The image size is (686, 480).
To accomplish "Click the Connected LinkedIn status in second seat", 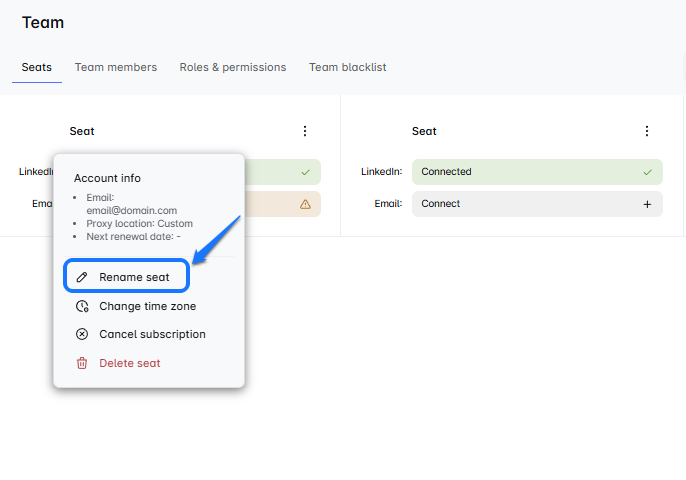I will 446,172.
